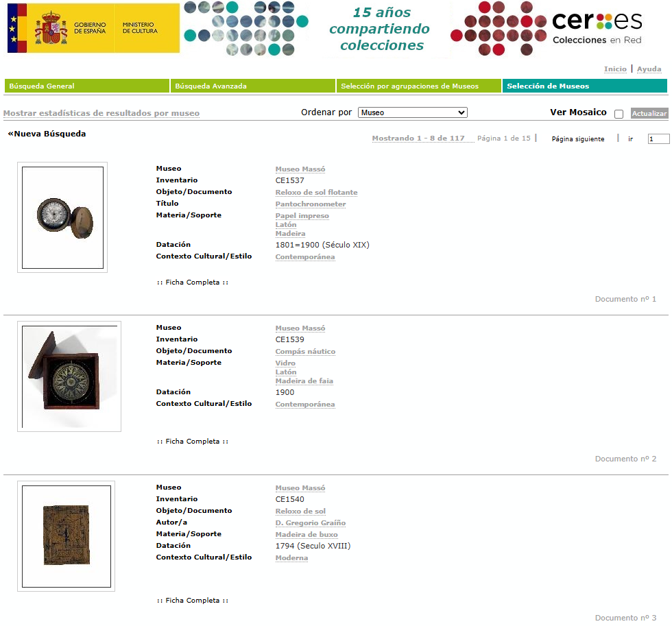This screenshot has width=672, height=626.
Task: Click the '15 años compartiendo colecciones' banner
Action: (x=379, y=29)
